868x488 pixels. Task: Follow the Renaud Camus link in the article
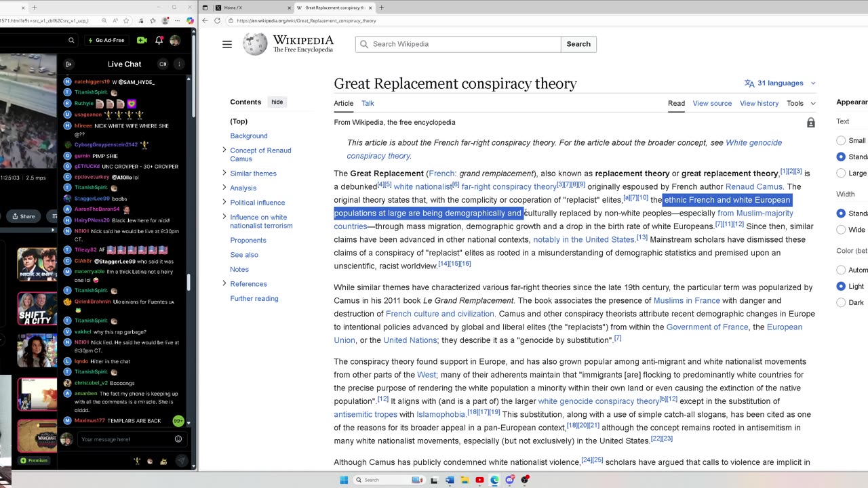pyautogui.click(x=753, y=186)
